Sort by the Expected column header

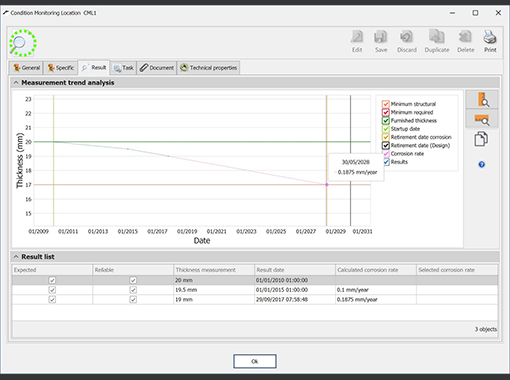[x=52, y=270]
